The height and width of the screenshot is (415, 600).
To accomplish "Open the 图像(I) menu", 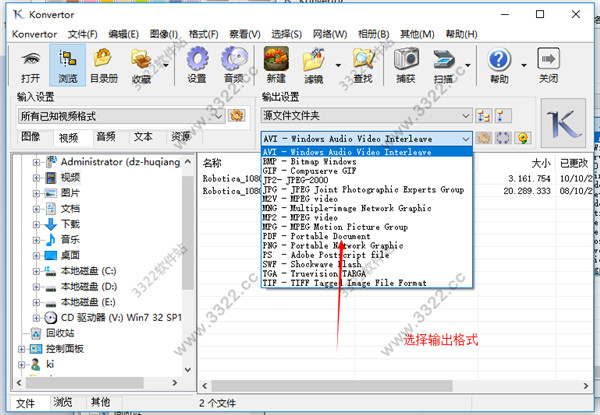I will 164,34.
